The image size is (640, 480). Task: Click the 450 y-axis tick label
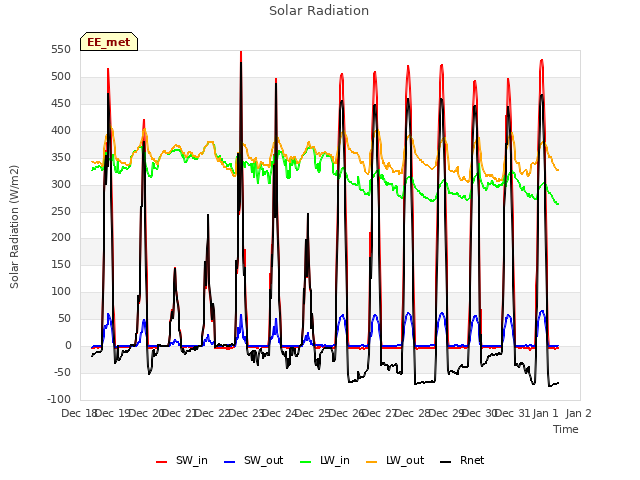point(61,103)
